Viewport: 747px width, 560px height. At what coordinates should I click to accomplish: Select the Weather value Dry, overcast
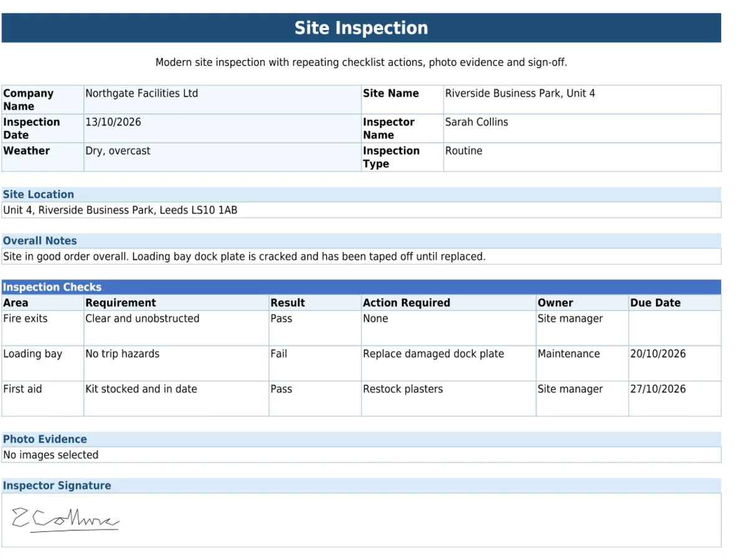(222, 157)
